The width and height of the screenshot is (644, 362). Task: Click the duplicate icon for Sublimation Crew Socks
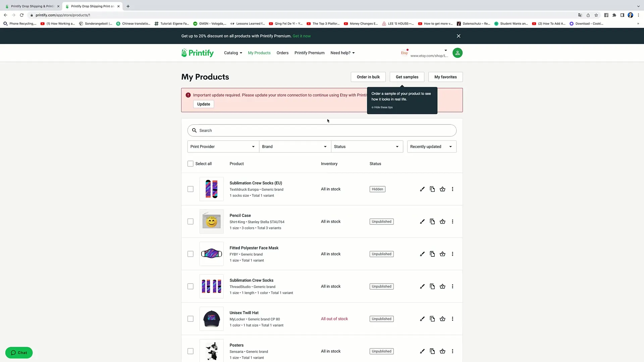(x=432, y=287)
